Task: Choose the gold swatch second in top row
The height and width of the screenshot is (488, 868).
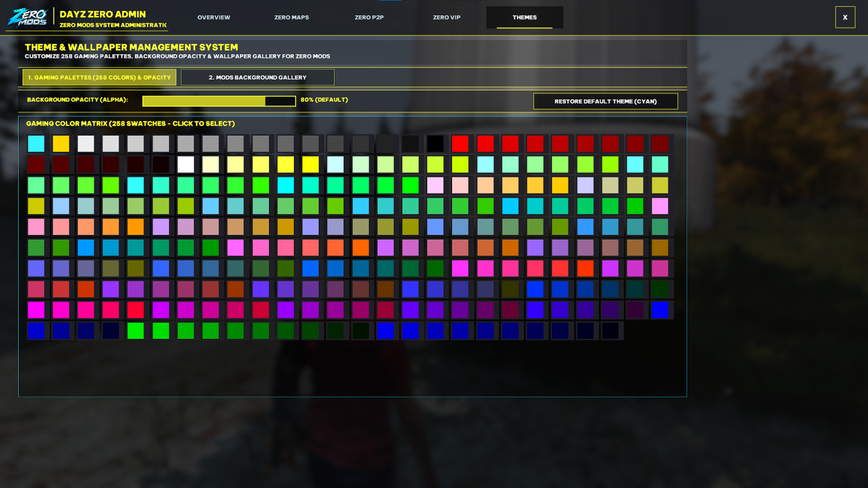Action: [x=61, y=143]
